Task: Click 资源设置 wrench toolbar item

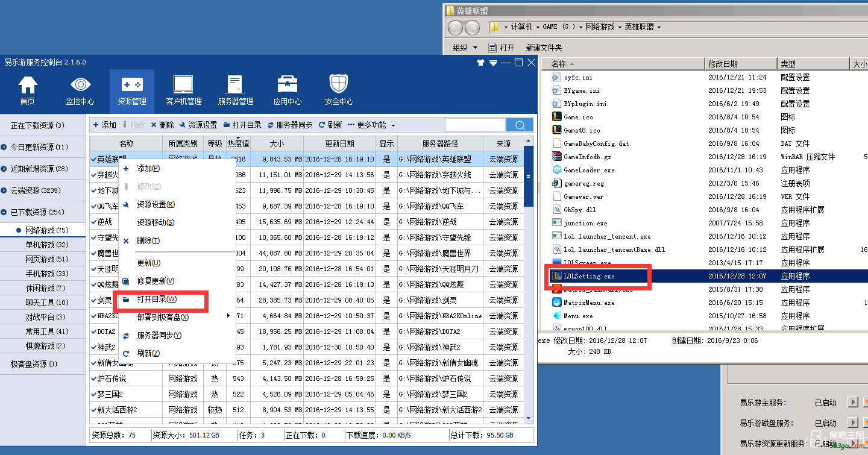Action: pyautogui.click(x=198, y=125)
